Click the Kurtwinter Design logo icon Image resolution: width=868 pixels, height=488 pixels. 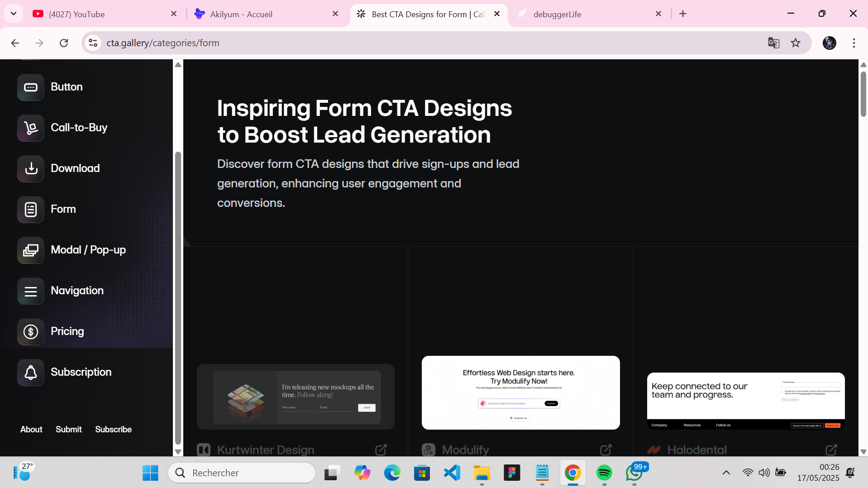pyautogui.click(x=204, y=450)
